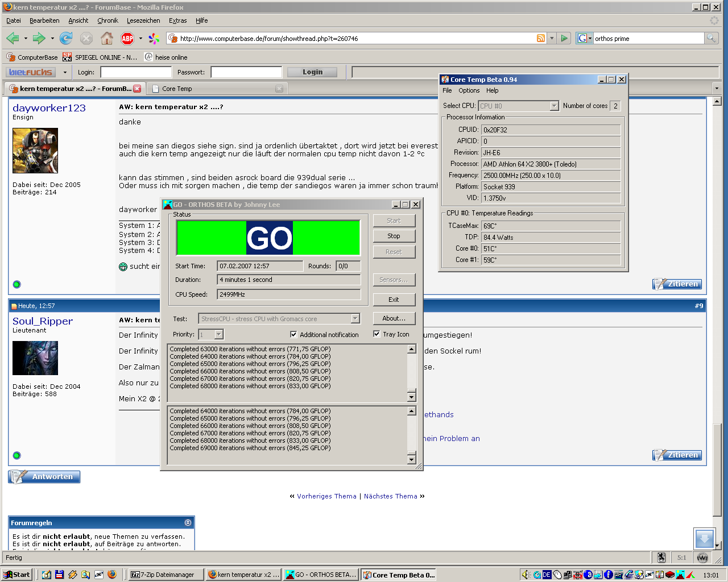Open Soul_Ripper user profile link

pos(43,321)
